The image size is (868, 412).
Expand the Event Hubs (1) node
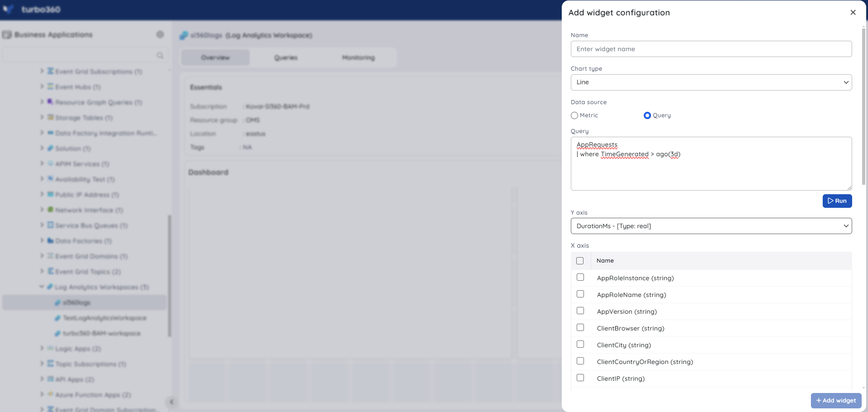pos(42,86)
